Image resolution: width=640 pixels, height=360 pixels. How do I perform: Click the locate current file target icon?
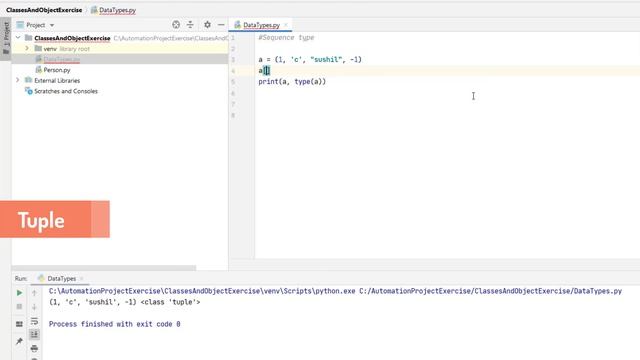point(176,24)
